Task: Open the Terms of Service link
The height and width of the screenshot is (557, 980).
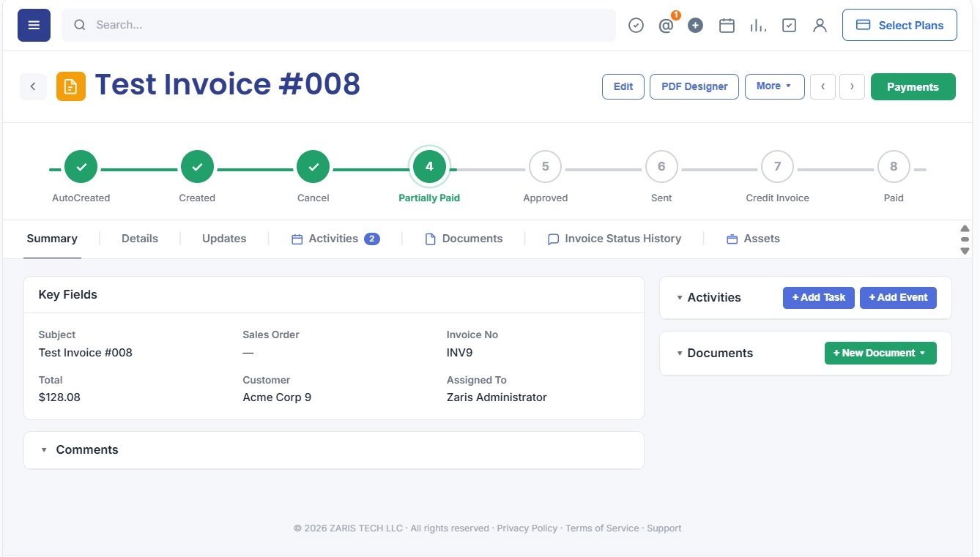Action: pyautogui.click(x=602, y=528)
